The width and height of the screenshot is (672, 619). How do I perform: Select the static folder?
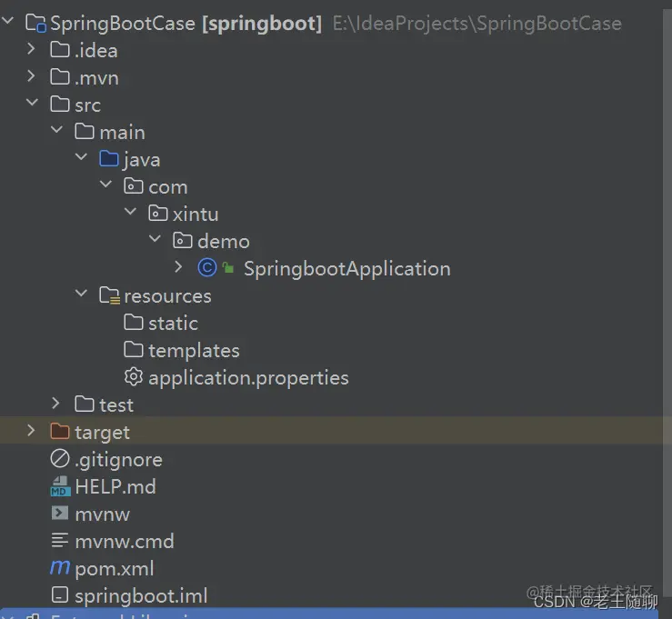[173, 323]
